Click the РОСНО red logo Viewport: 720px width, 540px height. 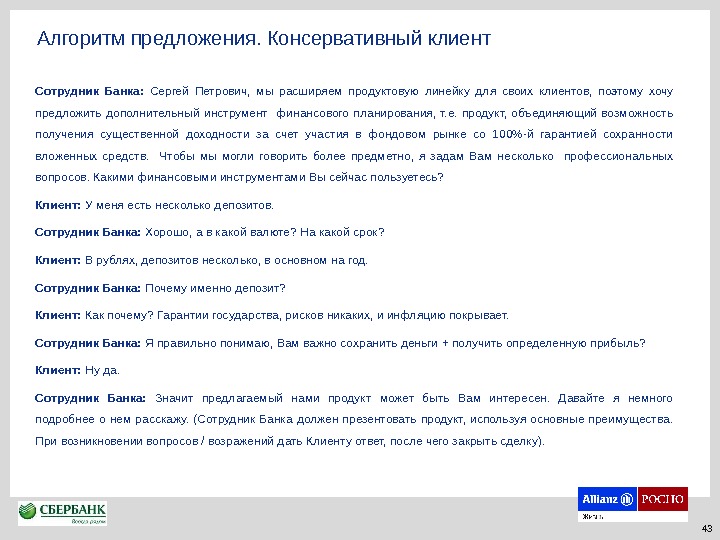(663, 499)
